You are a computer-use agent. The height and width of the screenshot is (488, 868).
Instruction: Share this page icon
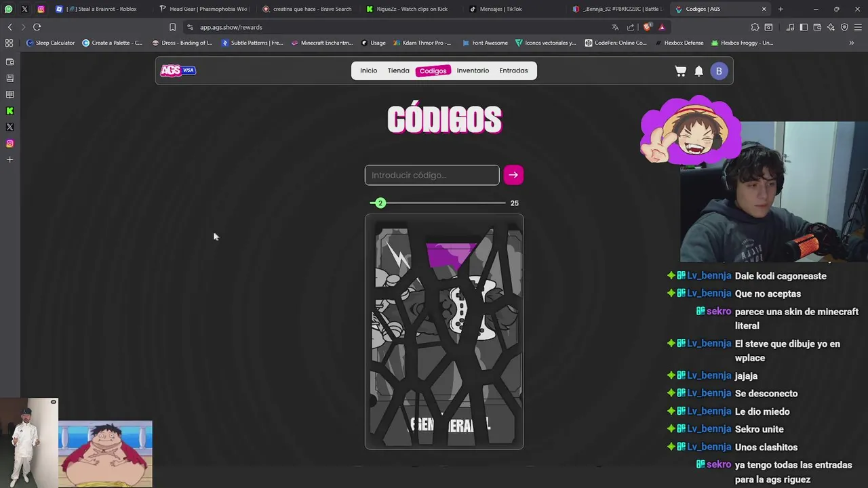(631, 27)
